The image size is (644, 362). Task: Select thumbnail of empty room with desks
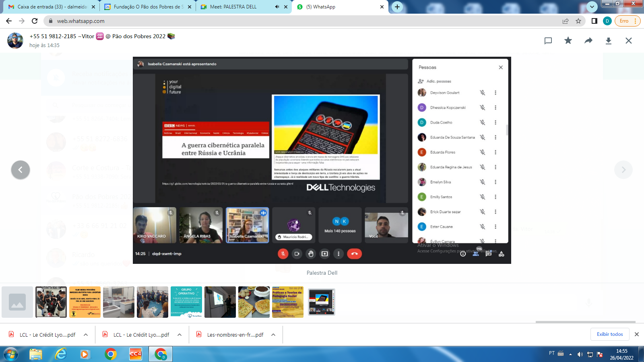tap(119, 302)
